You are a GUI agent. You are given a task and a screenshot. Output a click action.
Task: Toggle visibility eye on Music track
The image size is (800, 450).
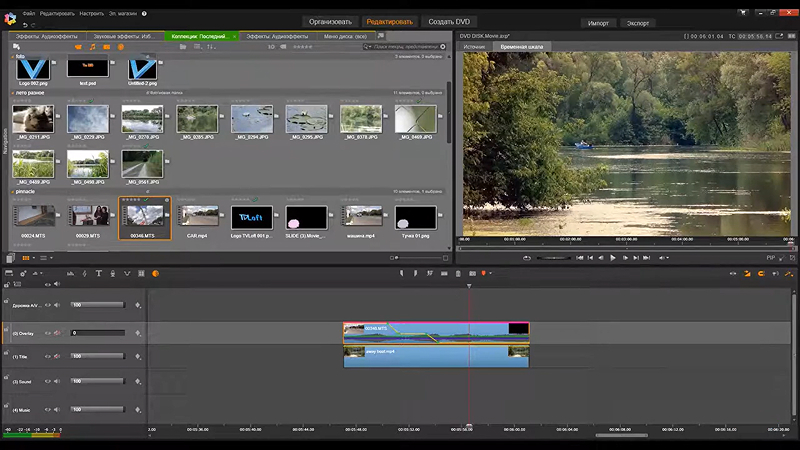coord(48,410)
